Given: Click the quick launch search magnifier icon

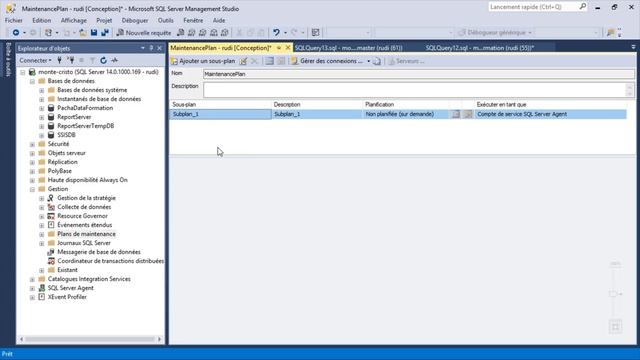Looking at the screenshot, I should point(582,7).
